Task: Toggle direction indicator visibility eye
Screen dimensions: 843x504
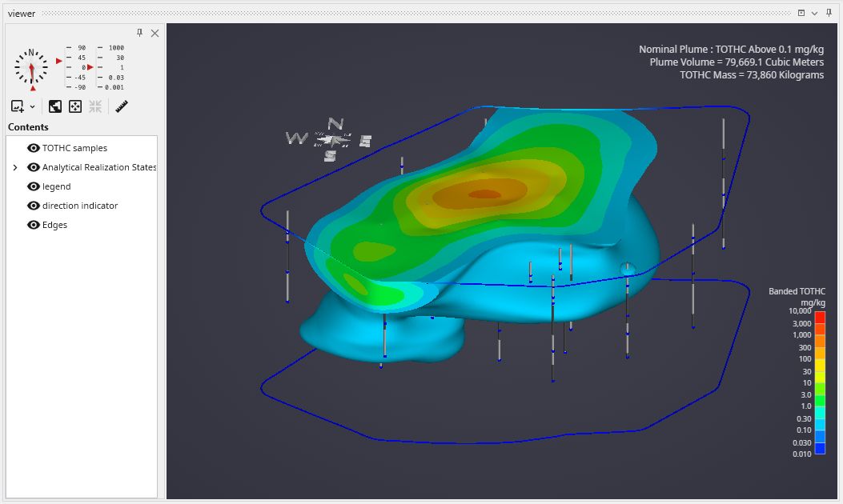Action: tap(34, 206)
